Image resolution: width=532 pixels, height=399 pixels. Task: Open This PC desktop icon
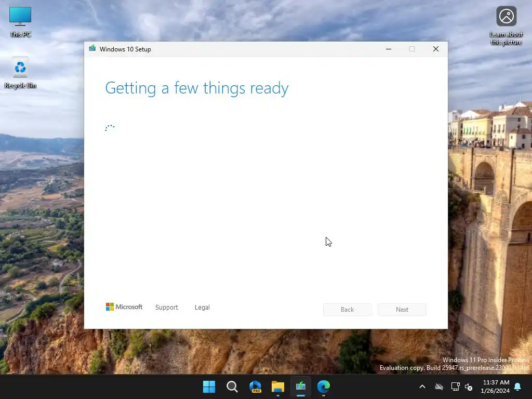[20, 22]
